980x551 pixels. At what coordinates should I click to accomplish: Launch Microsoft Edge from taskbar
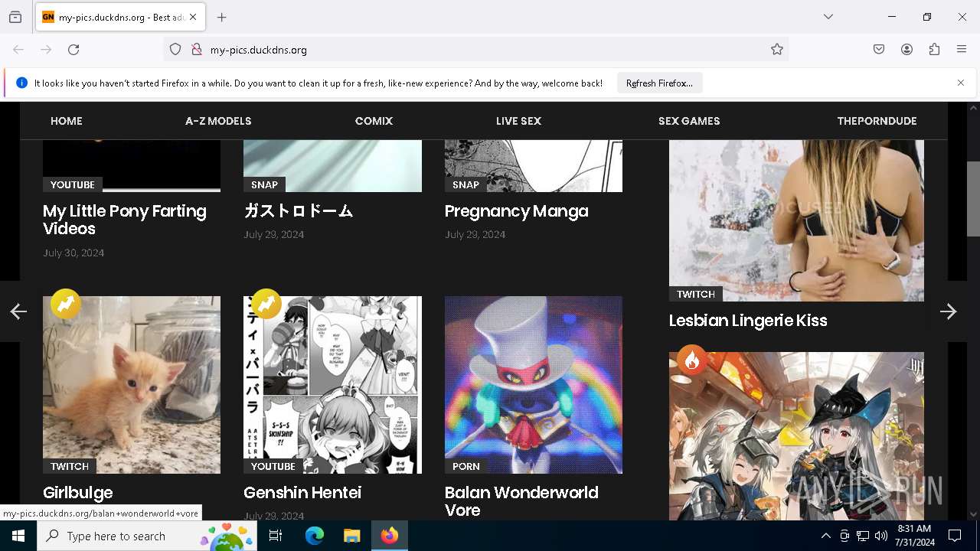(315, 536)
